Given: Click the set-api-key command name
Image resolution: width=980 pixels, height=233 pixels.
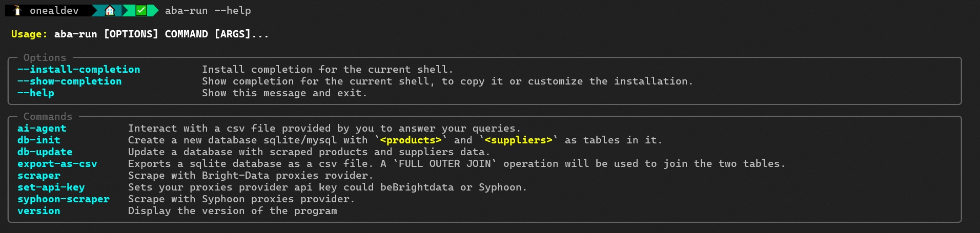Looking at the screenshot, I should tap(51, 187).
